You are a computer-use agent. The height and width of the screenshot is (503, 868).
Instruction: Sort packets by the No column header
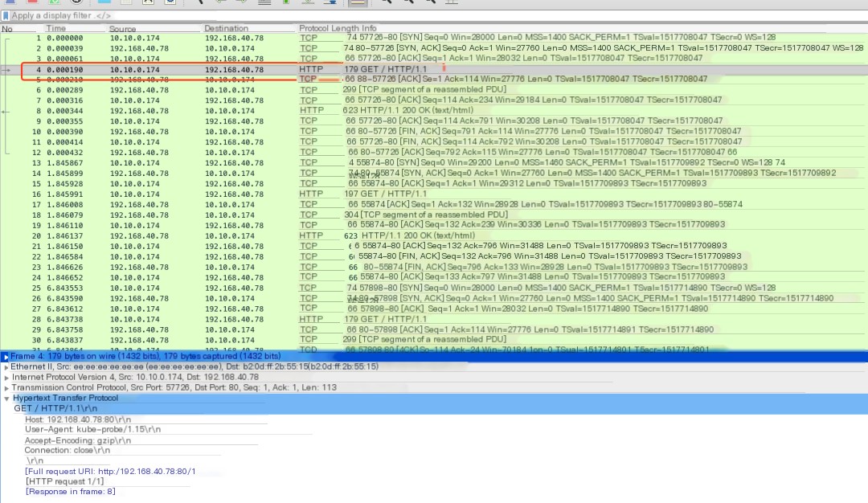pos(7,29)
